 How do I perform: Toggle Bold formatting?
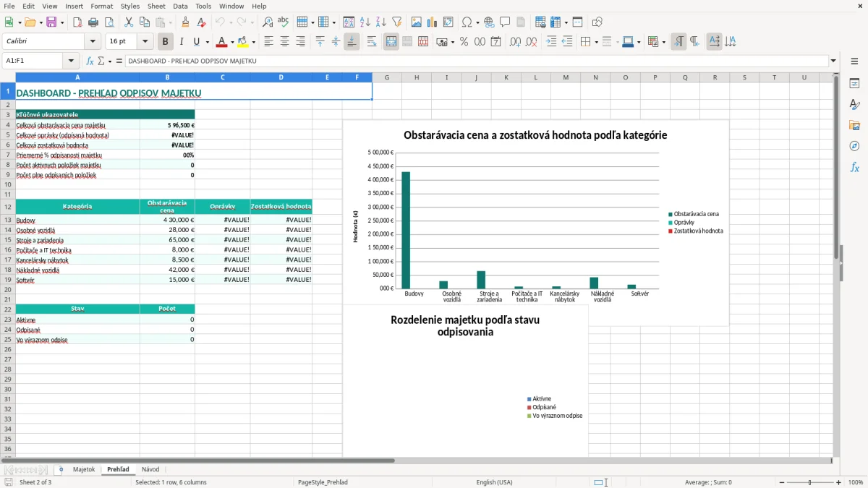click(x=166, y=42)
